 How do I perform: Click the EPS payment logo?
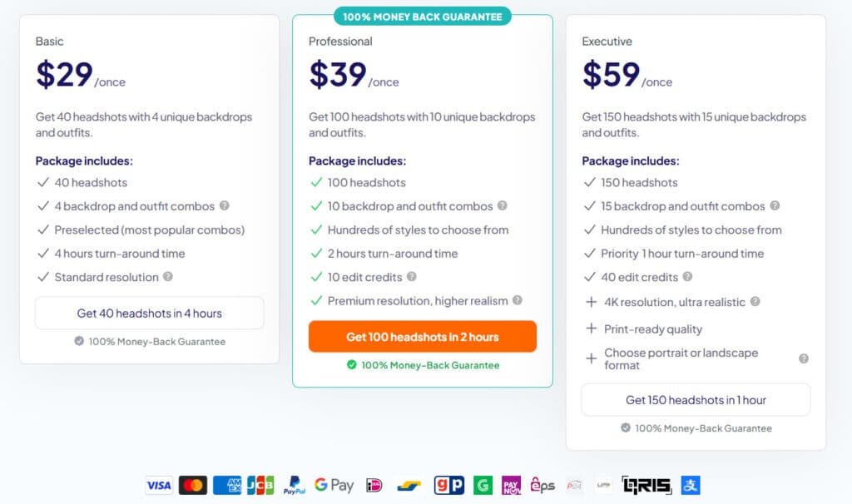click(x=542, y=485)
